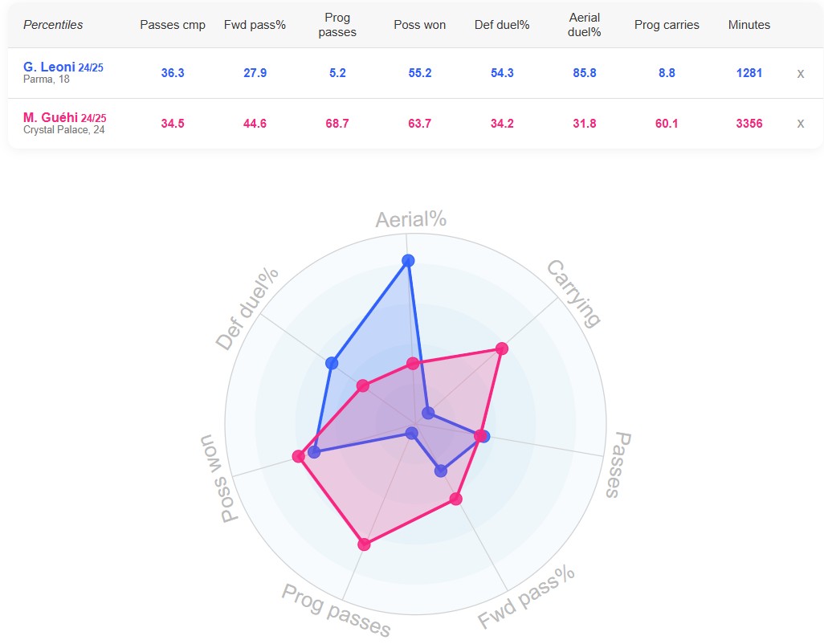Click Guéhi's pink Prog passes radar point
824x644 pixels.
365,544
